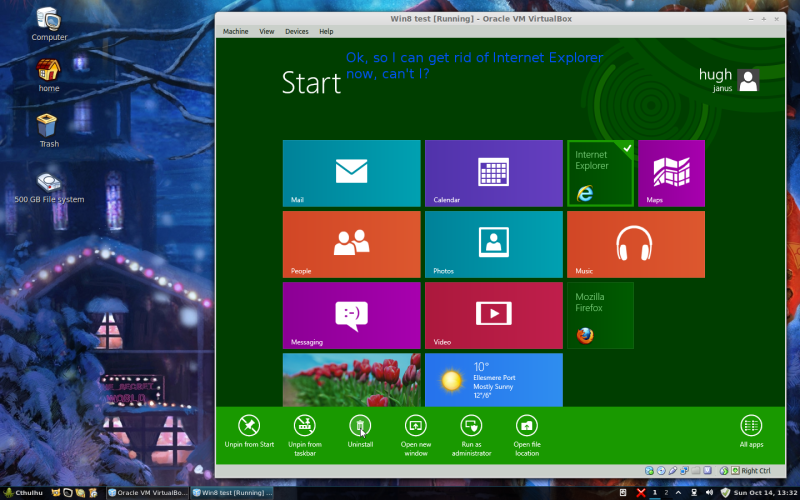The image size is (800, 500).
Task: Switch to workspace 2 in pager
Action: click(x=666, y=492)
